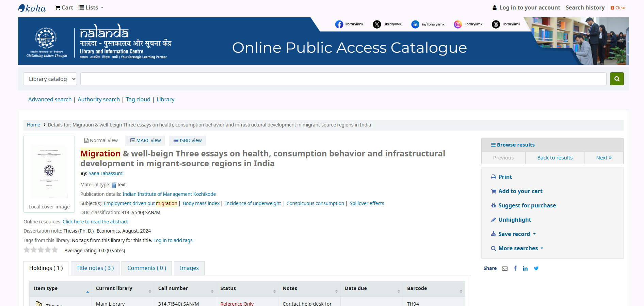Click the abstract online resource link

[x=95, y=222]
